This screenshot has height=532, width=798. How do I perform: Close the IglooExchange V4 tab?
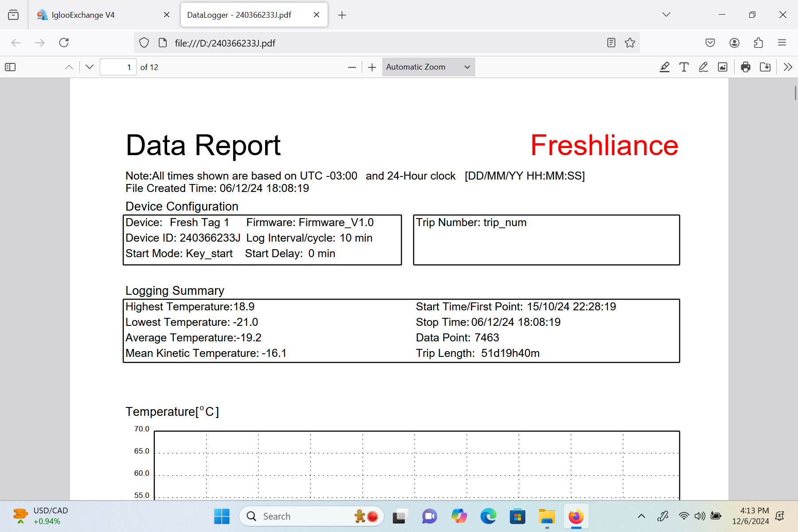167,15
